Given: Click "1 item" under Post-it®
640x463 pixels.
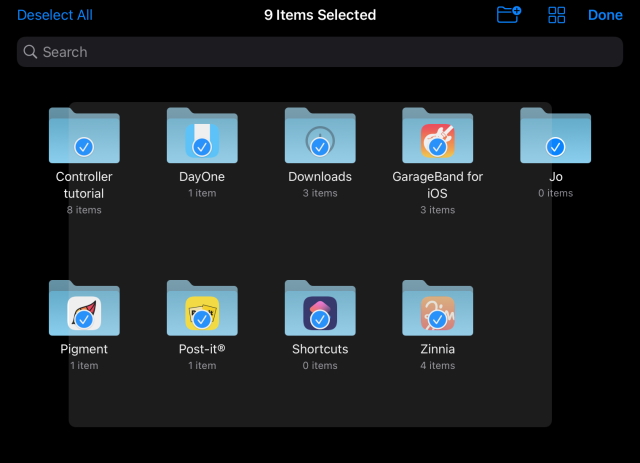Looking at the screenshot, I should click(202, 365).
